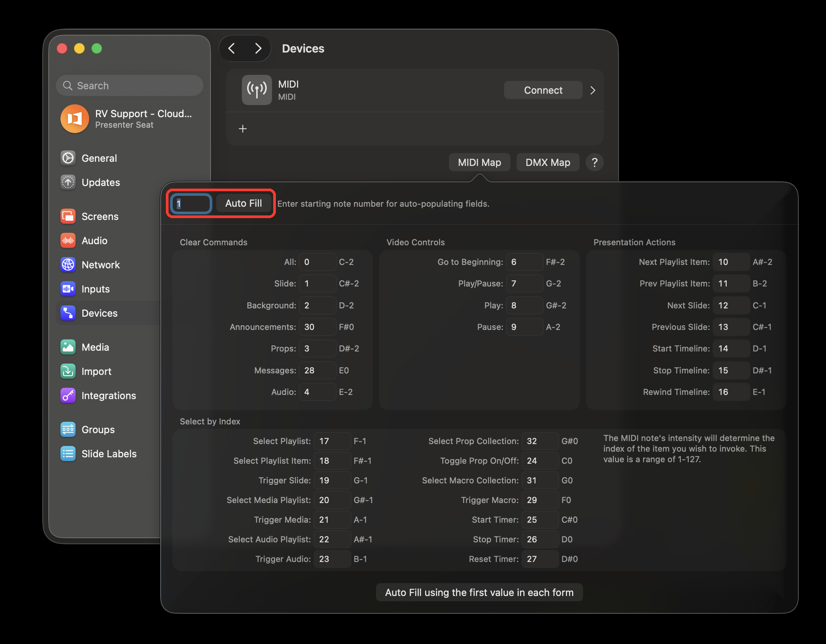Screen dimensions: 826x644
Task: Click Auto Fill using first value button
Action: (x=479, y=593)
